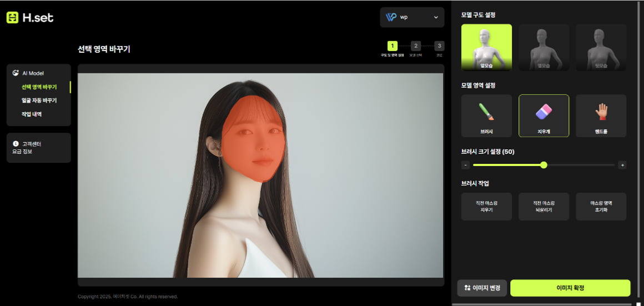Click the 고객센터 info icon
Viewport: 644px width, 306px height.
(16, 144)
